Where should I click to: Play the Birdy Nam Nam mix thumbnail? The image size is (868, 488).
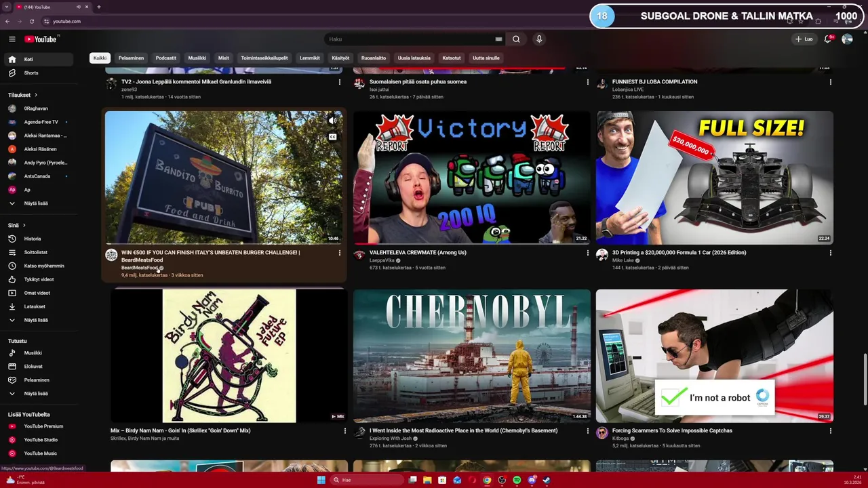click(x=229, y=356)
